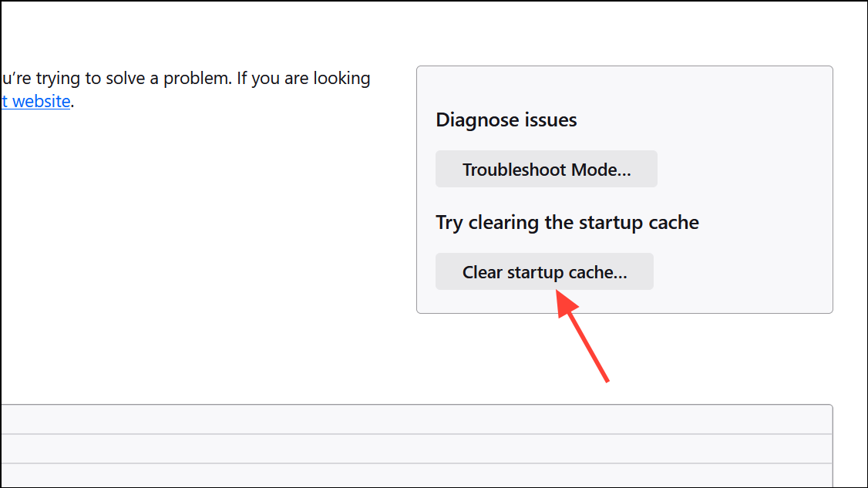Viewport: 868px width, 488px height.
Task: Click the Try clearing the startup cache heading
Action: (567, 223)
